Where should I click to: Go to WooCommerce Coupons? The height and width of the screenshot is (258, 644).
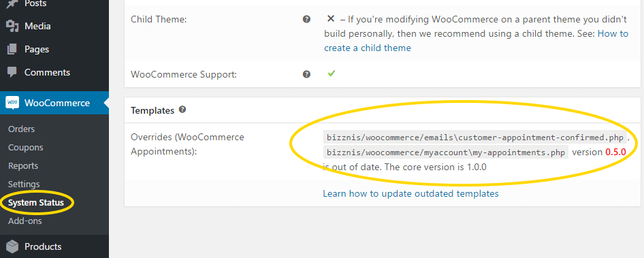25,148
